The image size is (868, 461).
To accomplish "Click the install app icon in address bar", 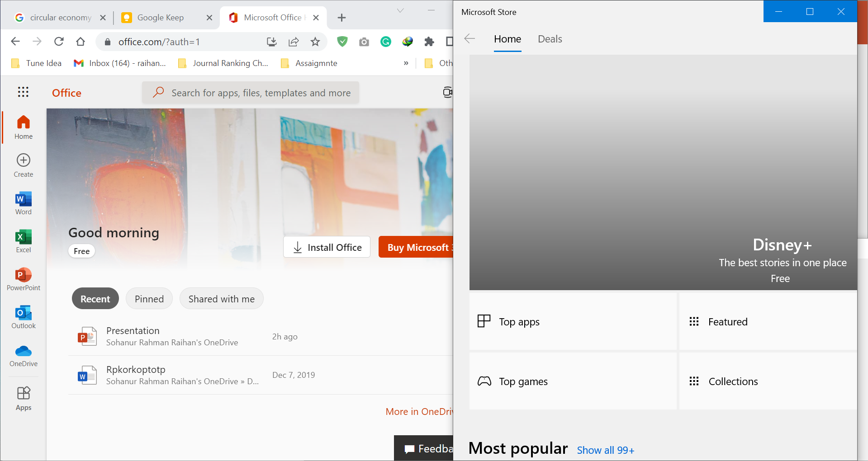I will click(272, 42).
